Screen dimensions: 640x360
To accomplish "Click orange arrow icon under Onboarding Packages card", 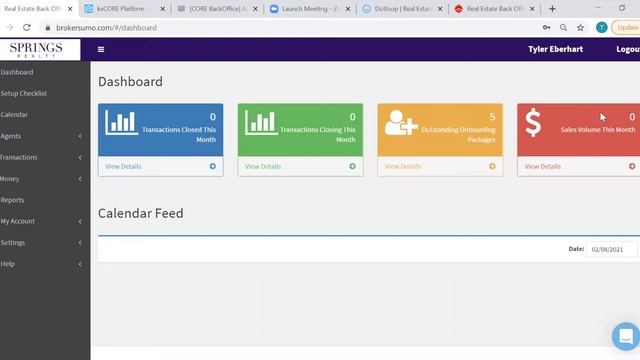I will (x=492, y=166).
